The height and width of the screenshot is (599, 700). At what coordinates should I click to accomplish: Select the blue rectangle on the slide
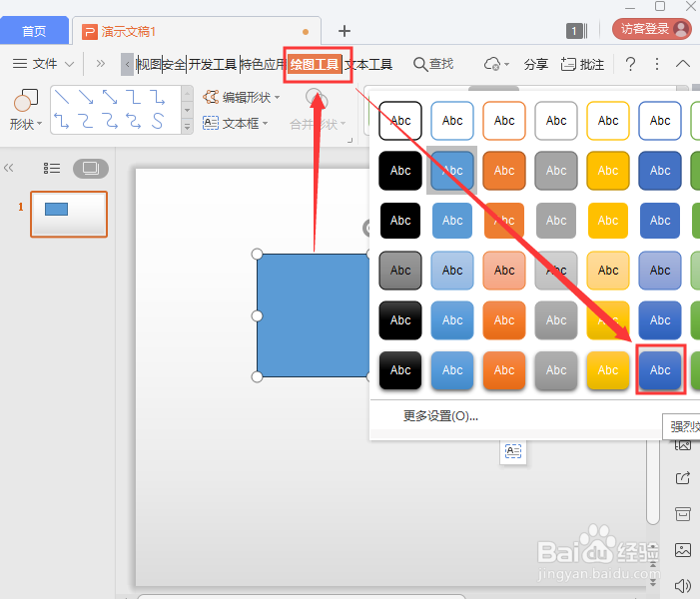(x=313, y=315)
